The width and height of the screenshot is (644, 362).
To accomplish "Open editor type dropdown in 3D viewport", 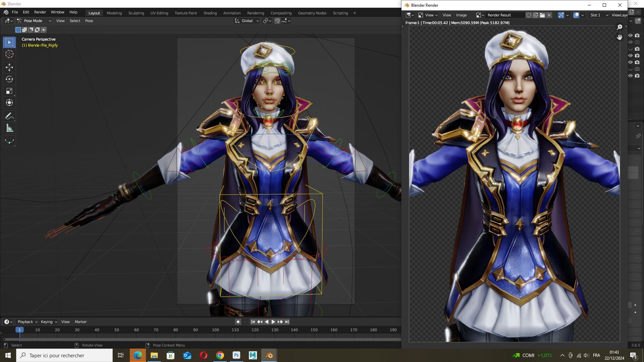I will tap(8, 21).
